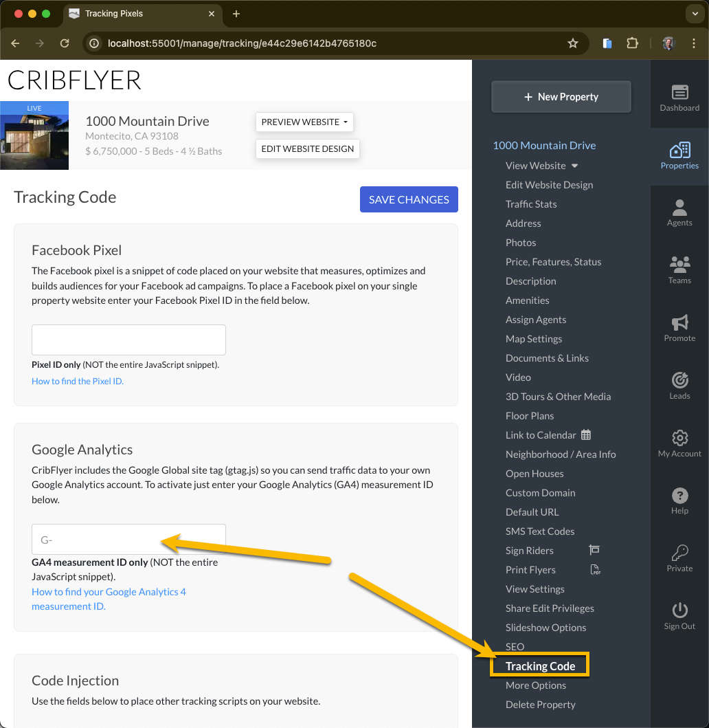709x728 pixels.
Task: Open Assign Agents menu item
Action: click(536, 320)
